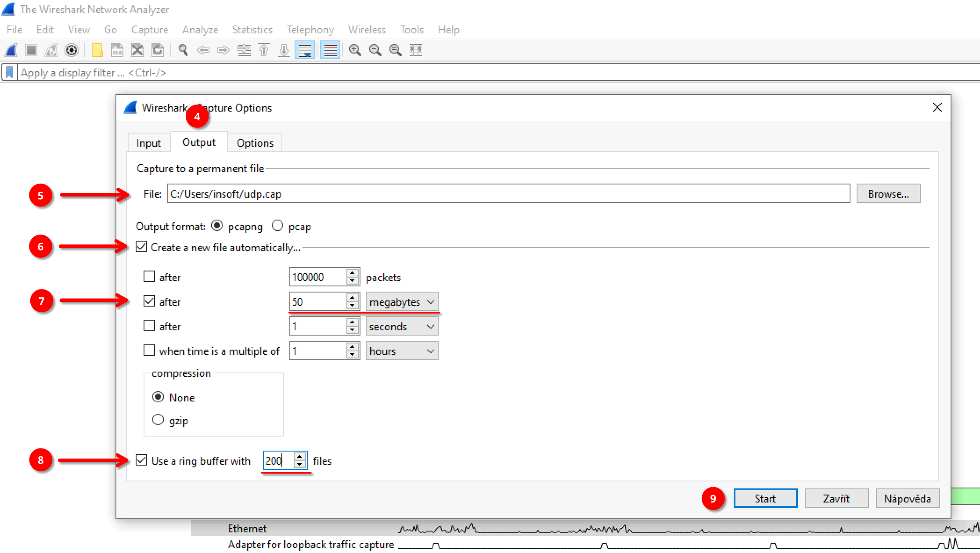Open the hours unit dropdown

[x=402, y=351]
